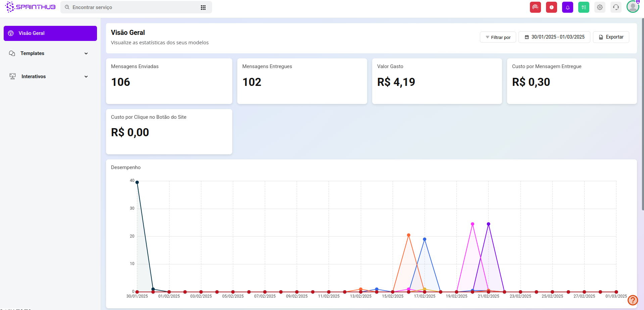This screenshot has height=310, width=644.
Task: Open the green task checklist icon
Action: tap(584, 7)
